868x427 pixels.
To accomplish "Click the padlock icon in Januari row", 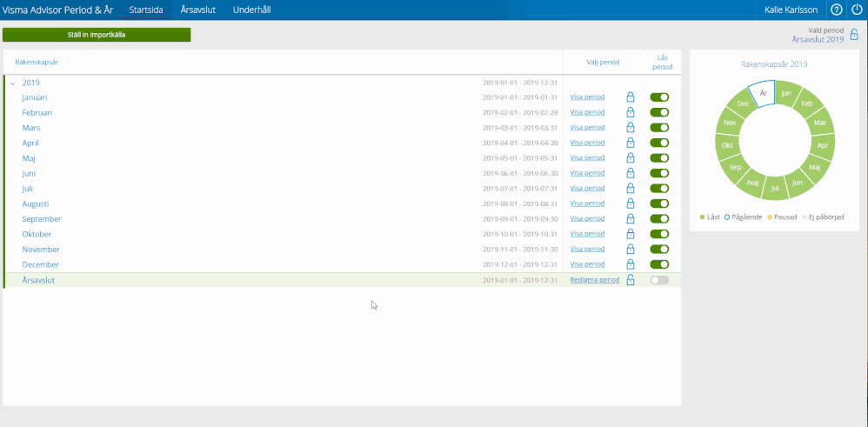I will pyautogui.click(x=631, y=97).
